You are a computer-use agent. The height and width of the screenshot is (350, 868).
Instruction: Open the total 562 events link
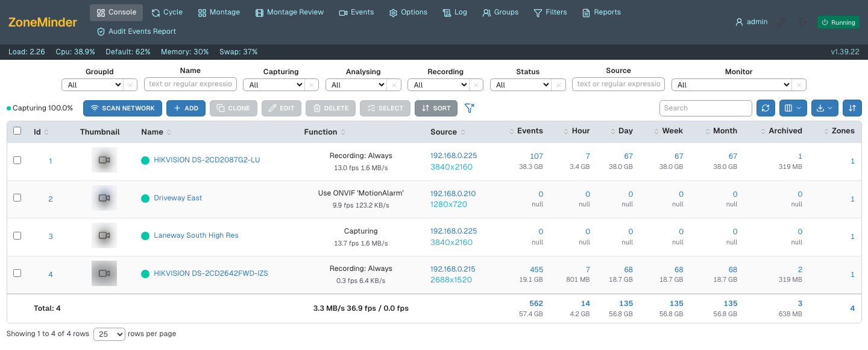[x=536, y=304]
